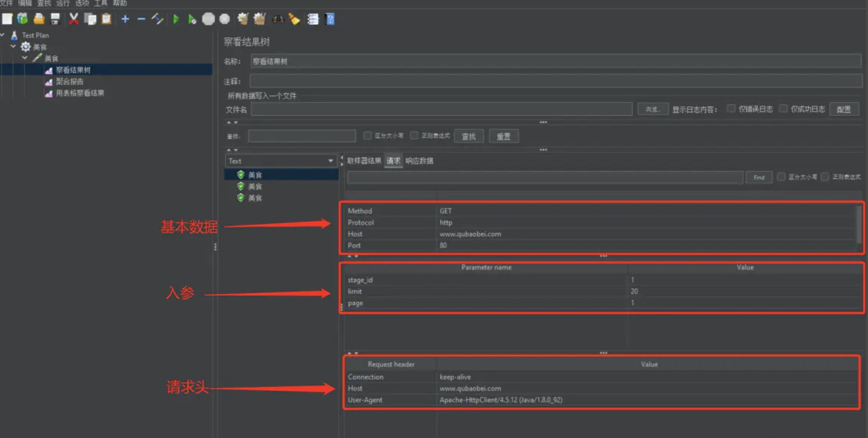This screenshot has height=438, width=868.
Task: Open the Help question mark icon
Action: pyautogui.click(x=330, y=19)
